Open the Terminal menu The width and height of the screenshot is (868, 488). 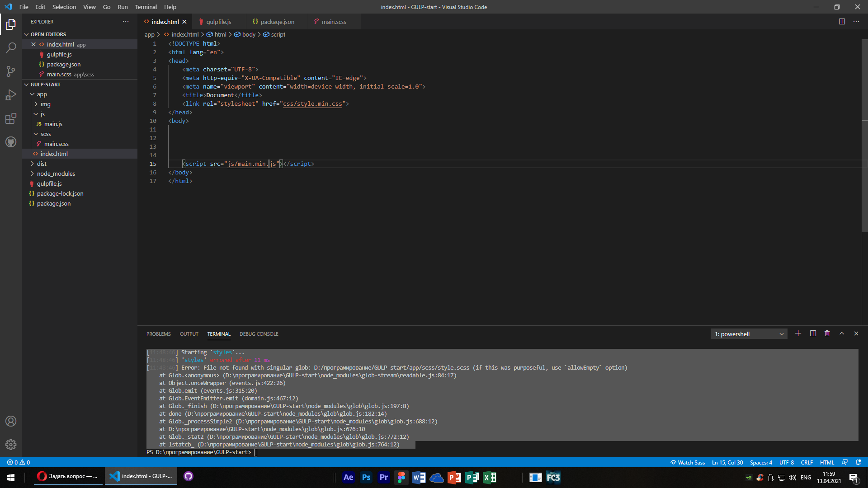click(146, 7)
